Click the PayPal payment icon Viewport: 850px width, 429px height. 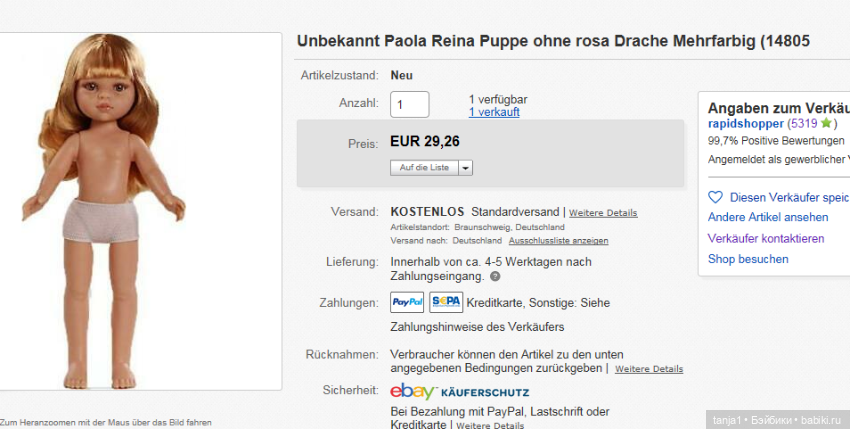tap(407, 302)
